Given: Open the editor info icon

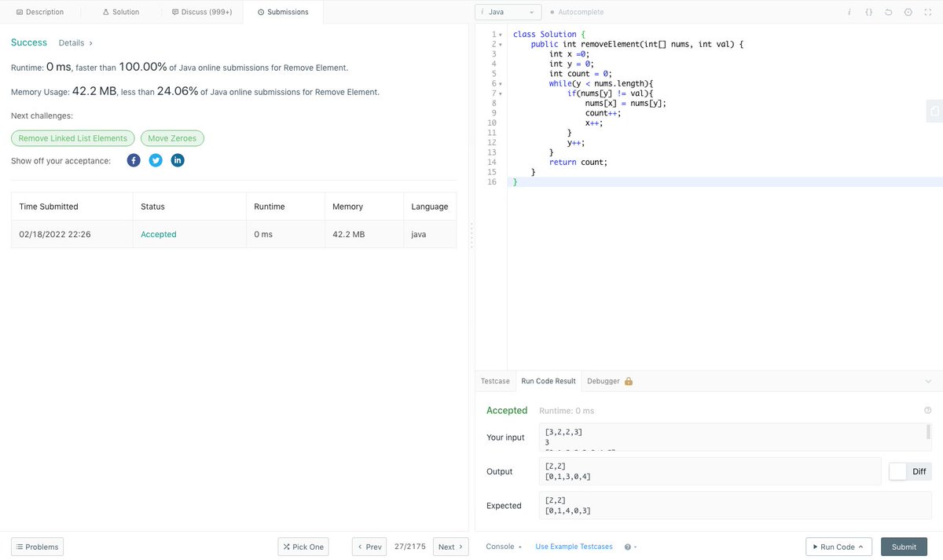Looking at the screenshot, I should pyautogui.click(x=849, y=13).
